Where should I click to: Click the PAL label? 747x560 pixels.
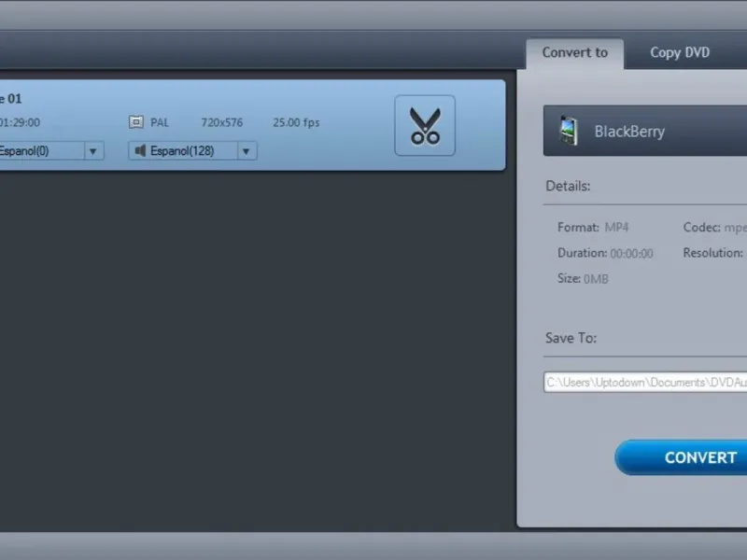pyautogui.click(x=160, y=122)
